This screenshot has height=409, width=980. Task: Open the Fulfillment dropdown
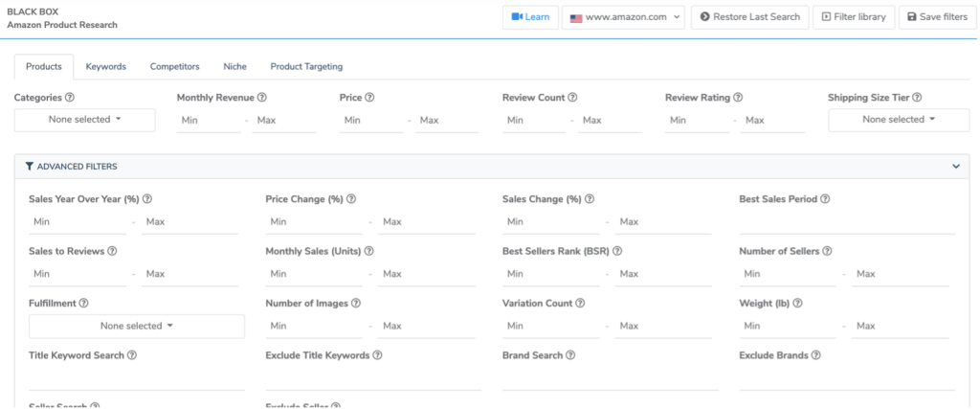coord(136,326)
